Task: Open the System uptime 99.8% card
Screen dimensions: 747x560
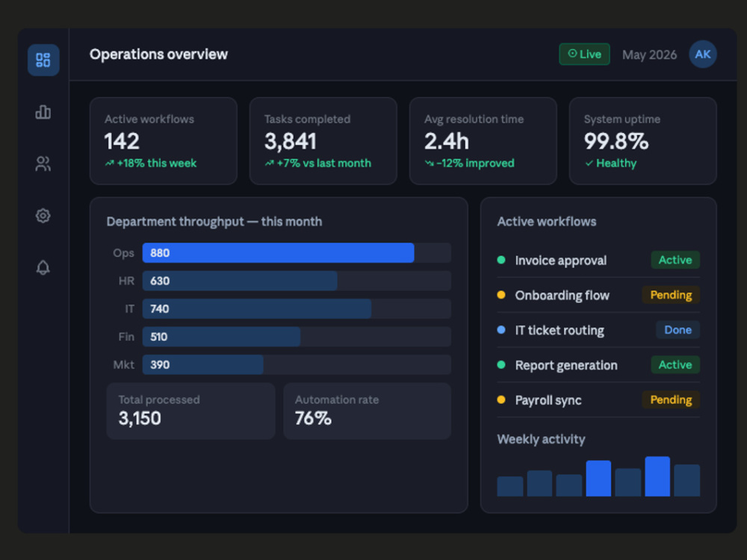Action: [x=642, y=141]
